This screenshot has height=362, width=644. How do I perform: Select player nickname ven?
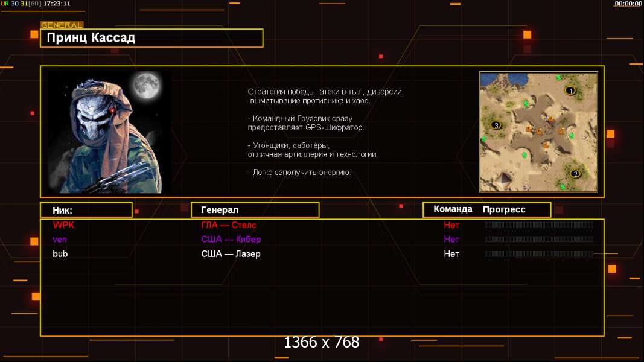pyautogui.click(x=60, y=240)
